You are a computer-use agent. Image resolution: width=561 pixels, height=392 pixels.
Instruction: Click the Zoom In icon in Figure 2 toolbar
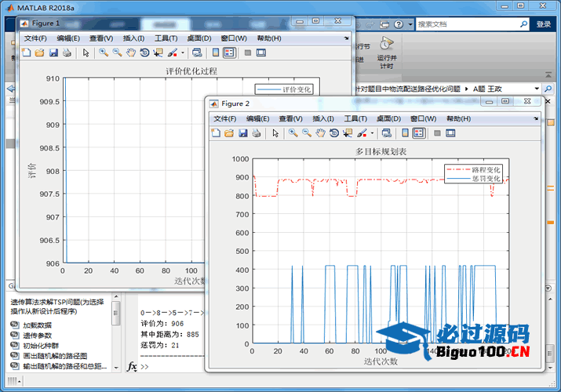(x=293, y=133)
